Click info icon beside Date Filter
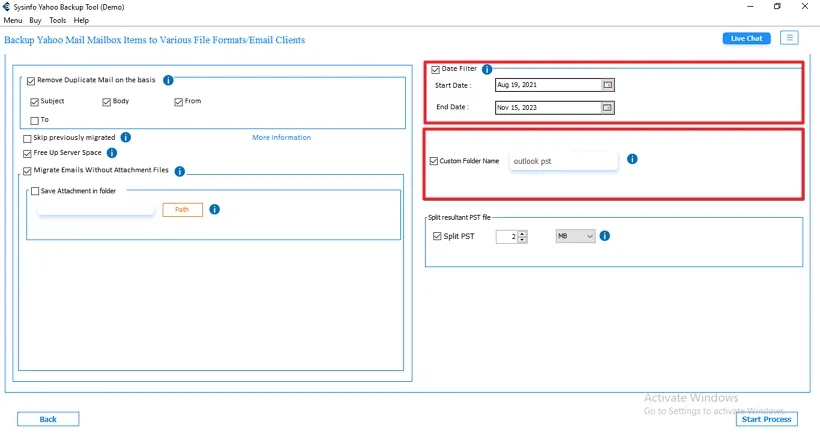 click(x=487, y=69)
